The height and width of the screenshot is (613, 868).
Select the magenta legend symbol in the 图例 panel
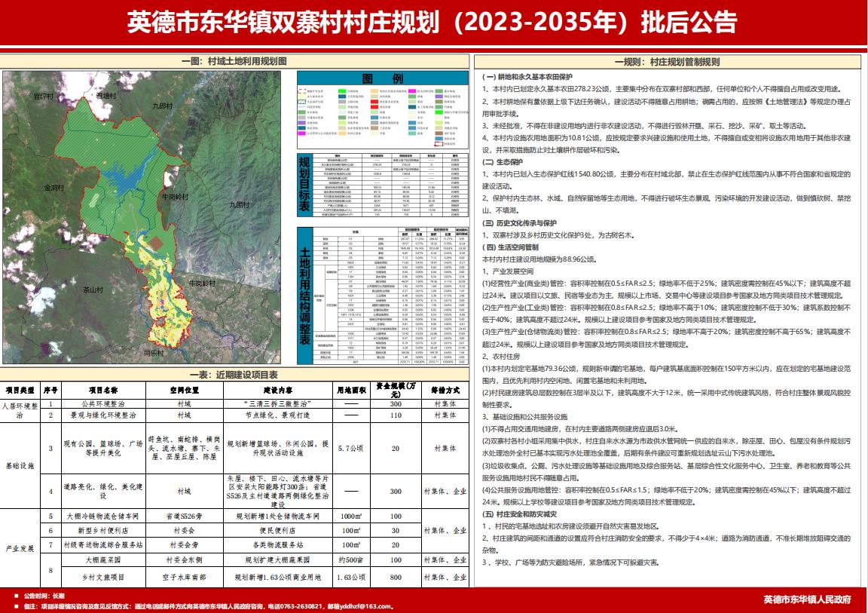pos(411,91)
